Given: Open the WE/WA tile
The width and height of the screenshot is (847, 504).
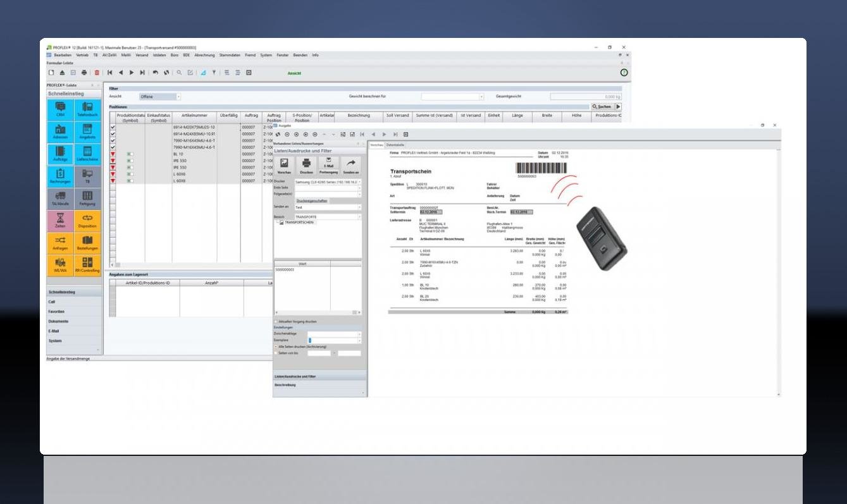Looking at the screenshot, I should [60, 266].
